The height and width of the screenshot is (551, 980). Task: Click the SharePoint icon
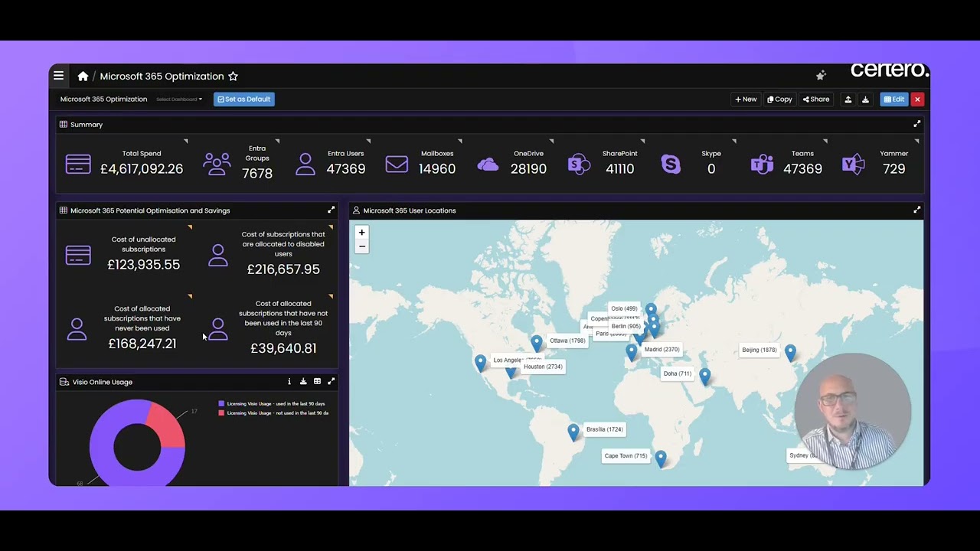(x=579, y=164)
